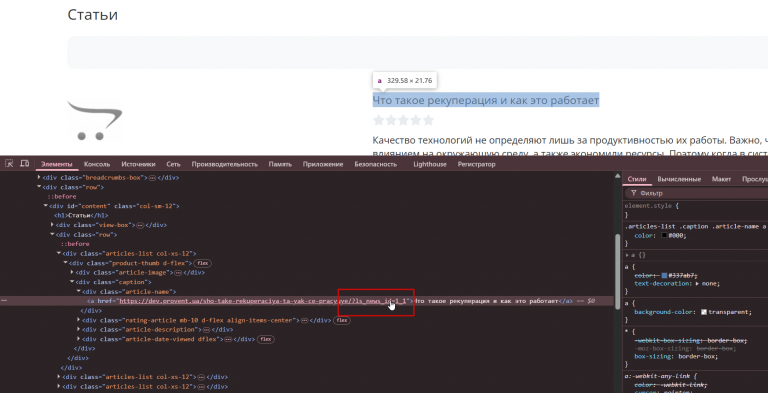Toggle the device toolbar icon
The width and height of the screenshot is (768, 393).
tap(24, 164)
